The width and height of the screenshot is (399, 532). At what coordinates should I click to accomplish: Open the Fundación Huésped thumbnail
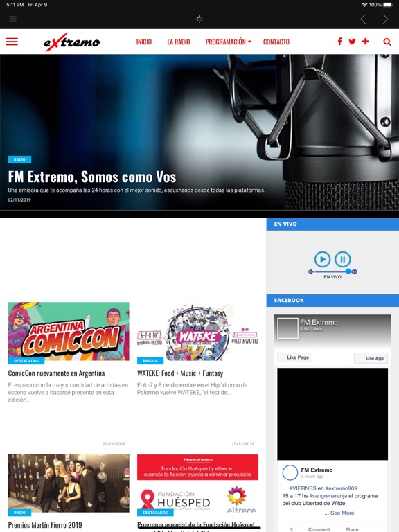(197, 483)
